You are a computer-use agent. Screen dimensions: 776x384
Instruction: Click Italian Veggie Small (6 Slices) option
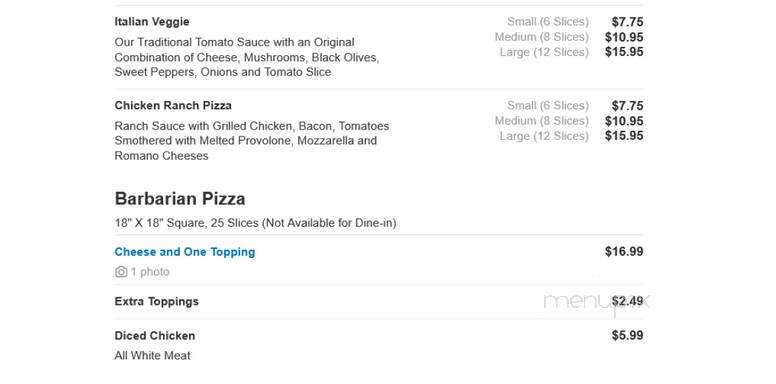(548, 22)
